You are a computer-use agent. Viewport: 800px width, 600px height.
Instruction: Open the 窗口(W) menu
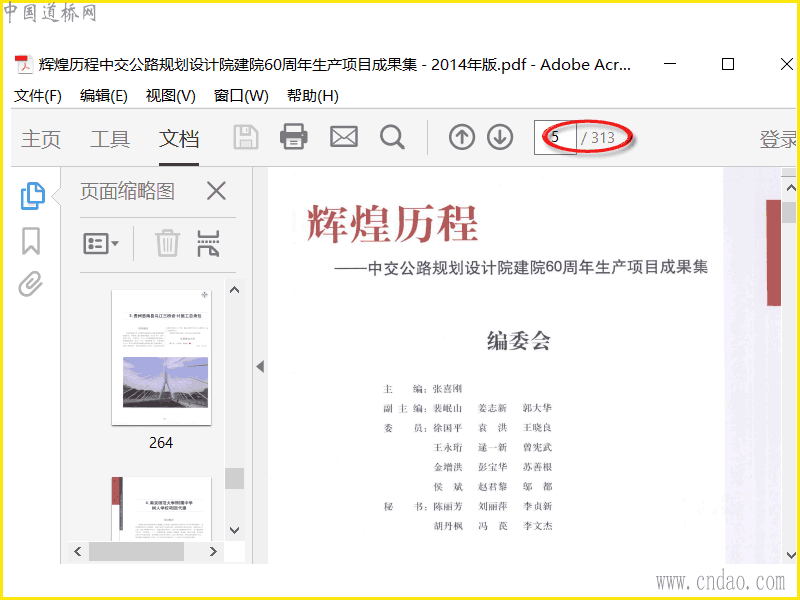(x=241, y=96)
